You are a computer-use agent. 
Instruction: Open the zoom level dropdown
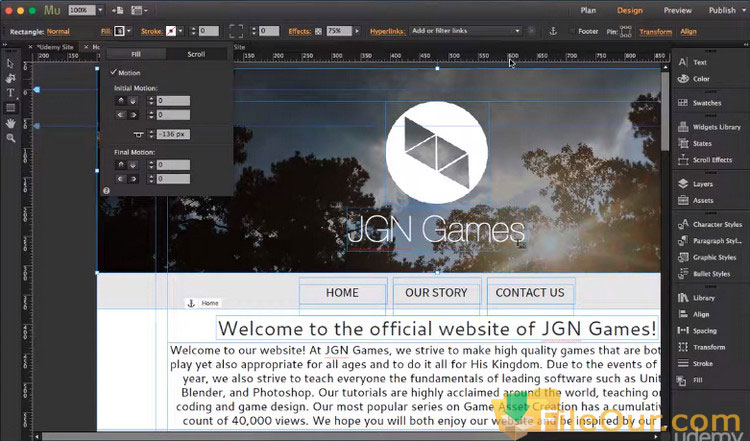point(100,10)
